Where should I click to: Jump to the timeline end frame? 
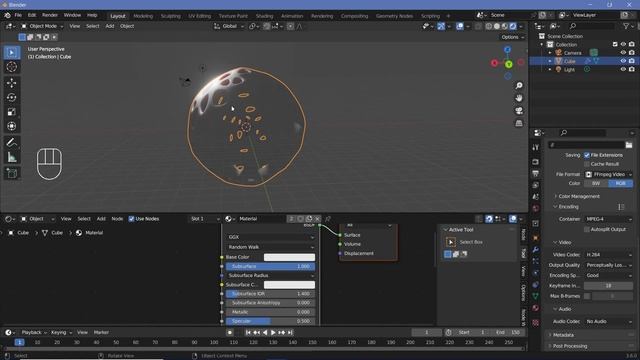pyautogui.click(x=290, y=333)
